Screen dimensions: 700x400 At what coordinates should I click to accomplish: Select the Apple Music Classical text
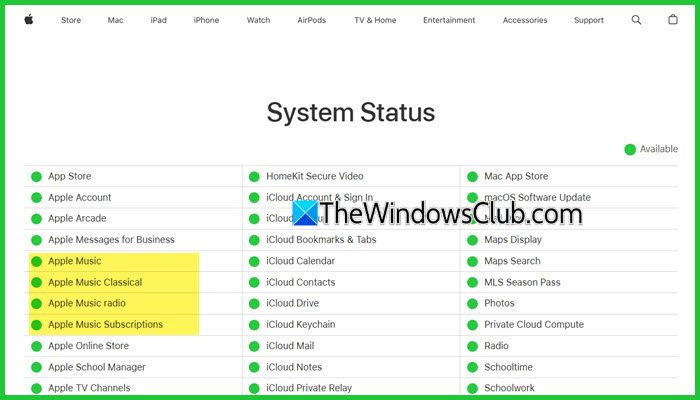pyautogui.click(x=95, y=283)
